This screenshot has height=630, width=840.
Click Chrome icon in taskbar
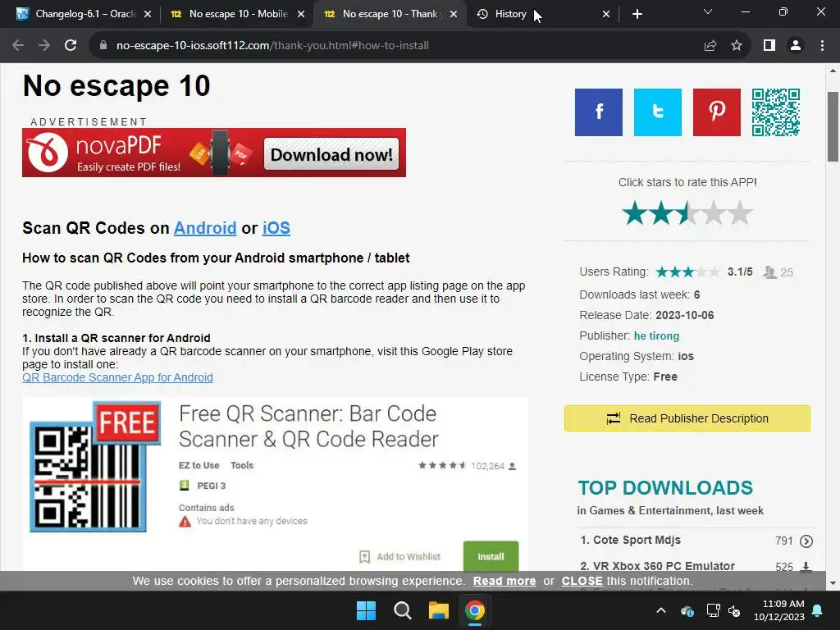[x=475, y=610]
